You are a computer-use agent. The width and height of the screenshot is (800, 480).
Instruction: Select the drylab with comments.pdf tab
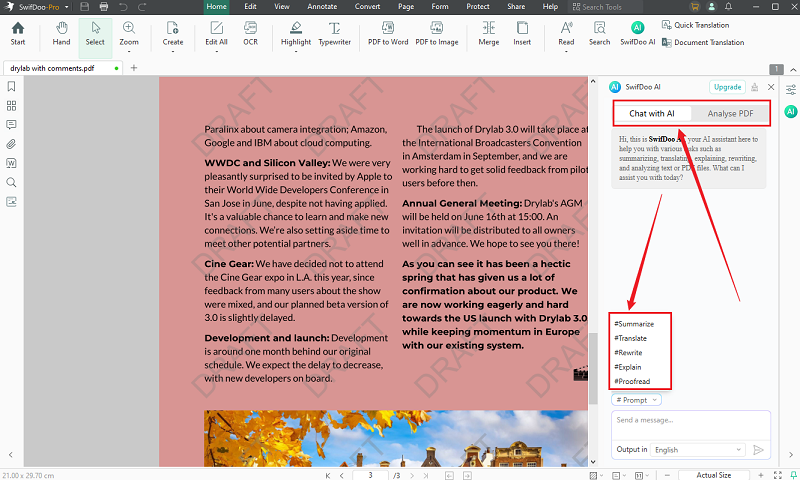[62, 68]
